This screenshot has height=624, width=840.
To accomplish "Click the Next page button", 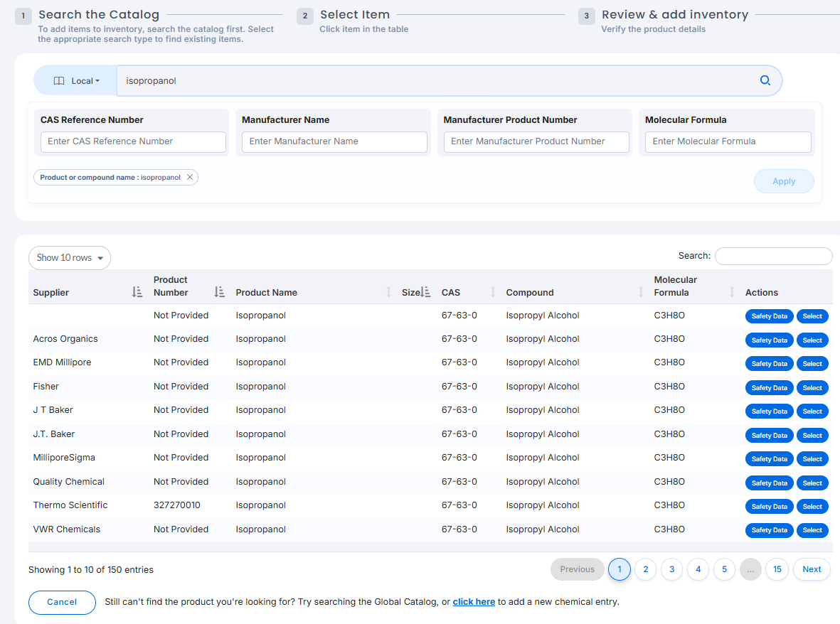I will click(812, 569).
